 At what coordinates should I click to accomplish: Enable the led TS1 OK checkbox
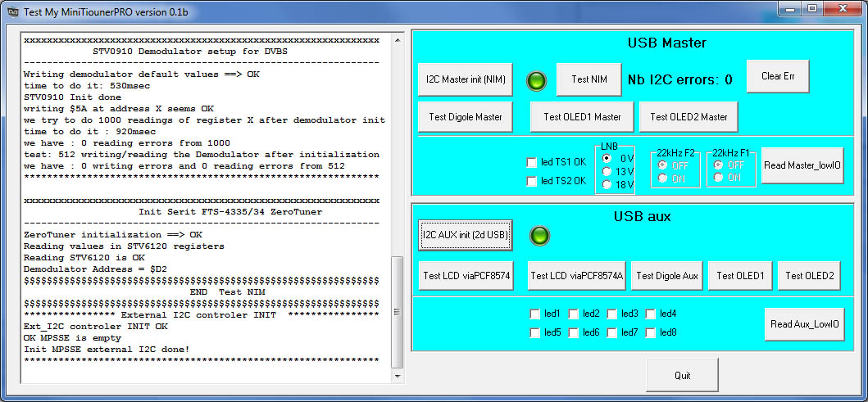(531, 163)
